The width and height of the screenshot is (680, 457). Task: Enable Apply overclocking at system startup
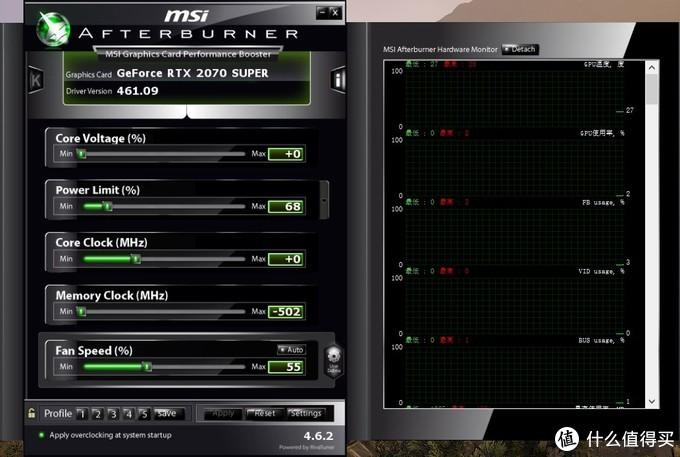click(41, 435)
